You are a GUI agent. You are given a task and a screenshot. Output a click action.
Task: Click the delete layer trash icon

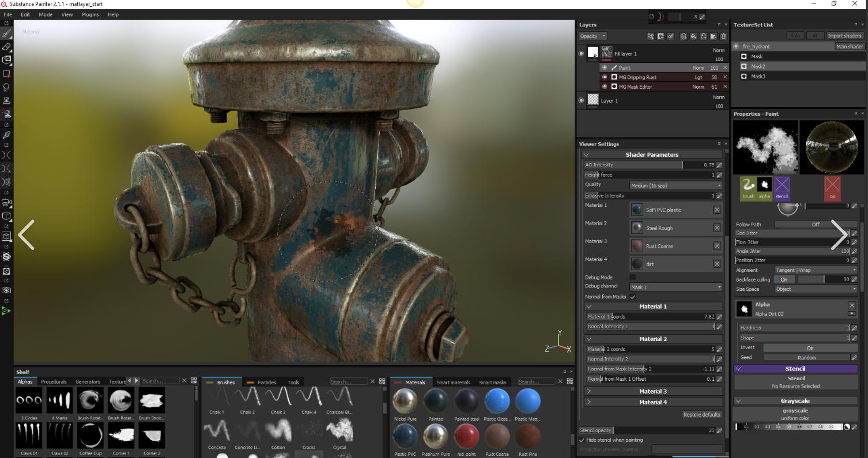(723, 36)
